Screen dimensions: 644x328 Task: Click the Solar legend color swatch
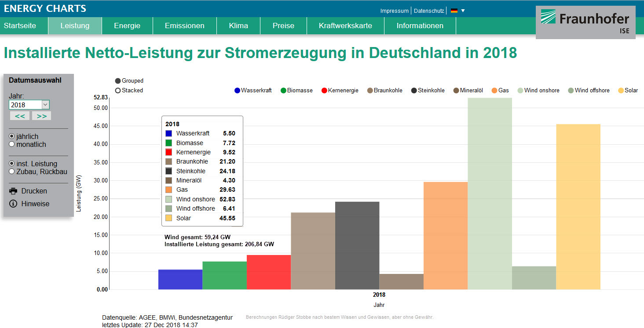click(621, 91)
